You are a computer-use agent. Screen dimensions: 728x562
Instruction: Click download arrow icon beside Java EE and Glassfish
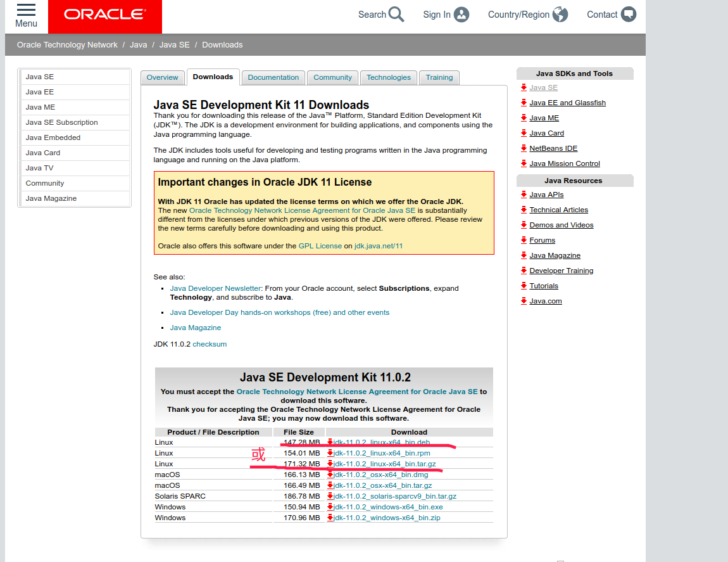524,103
